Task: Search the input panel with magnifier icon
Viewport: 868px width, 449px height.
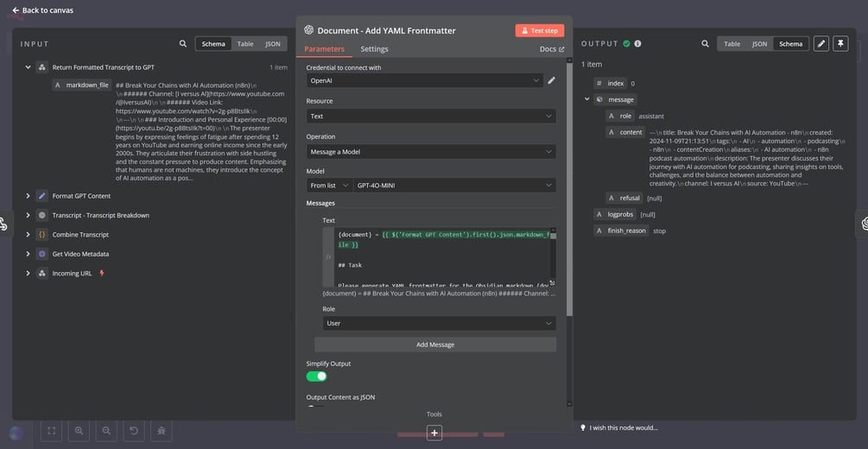Action: (183, 44)
